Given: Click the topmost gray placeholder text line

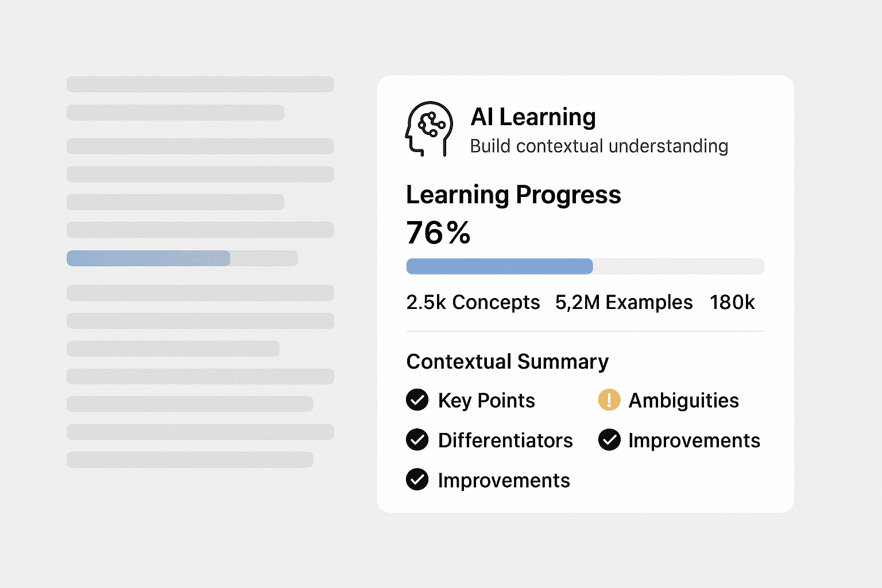Looking at the screenshot, I should (200, 84).
